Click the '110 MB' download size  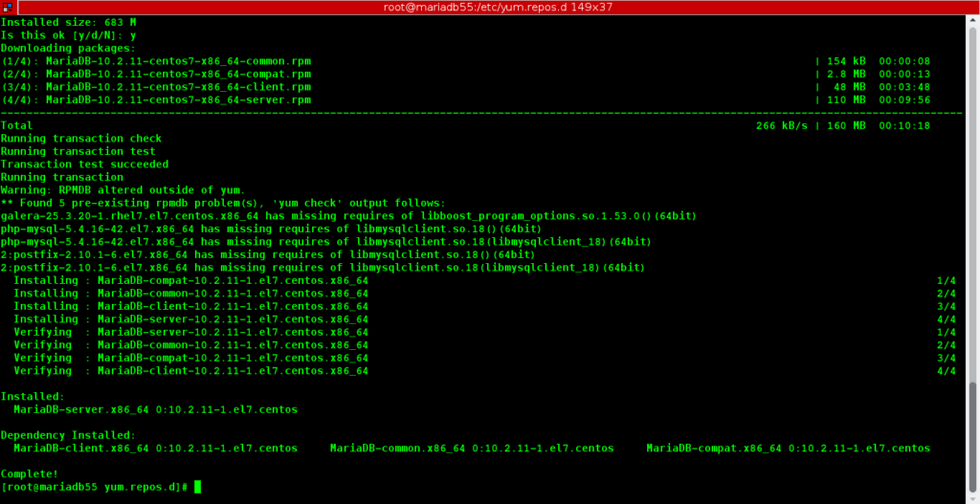coord(846,99)
